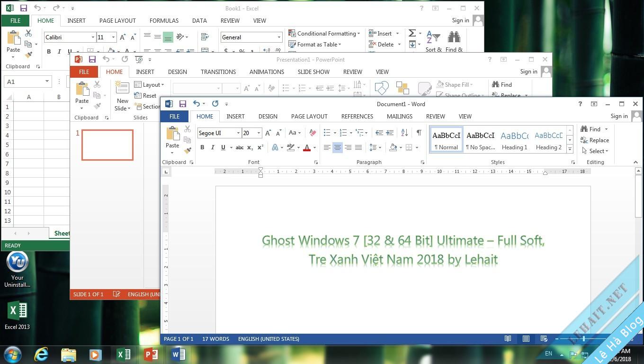Click Print Layout icon in Word status bar
The height and width of the screenshot is (364, 644).
(526, 339)
